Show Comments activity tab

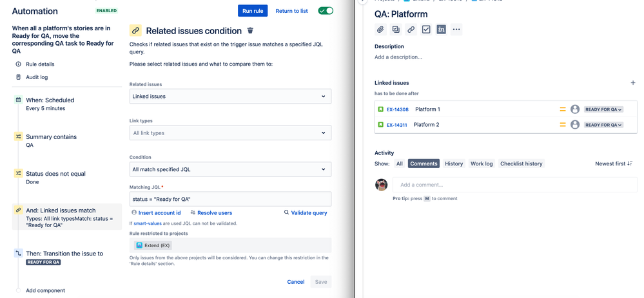(x=424, y=163)
